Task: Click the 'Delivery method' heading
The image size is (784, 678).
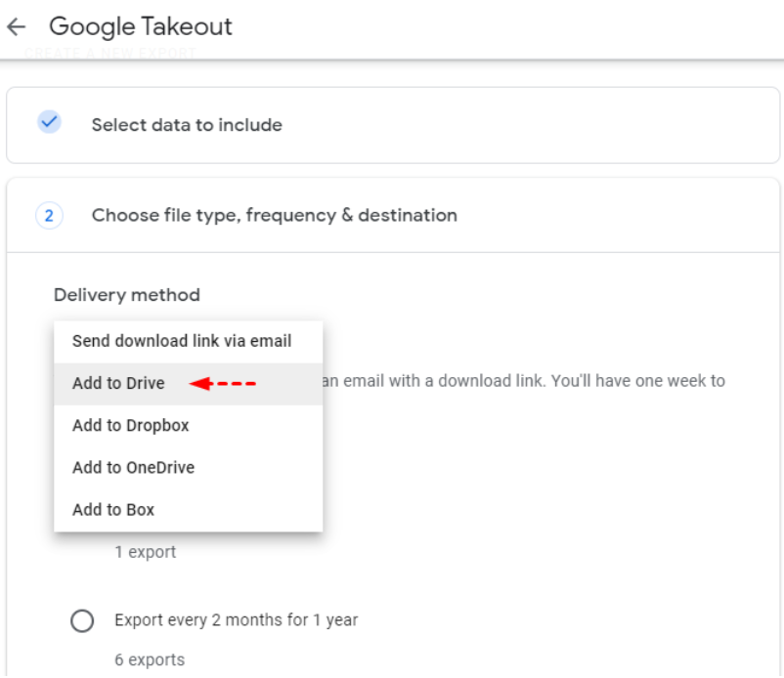Action: point(127,295)
